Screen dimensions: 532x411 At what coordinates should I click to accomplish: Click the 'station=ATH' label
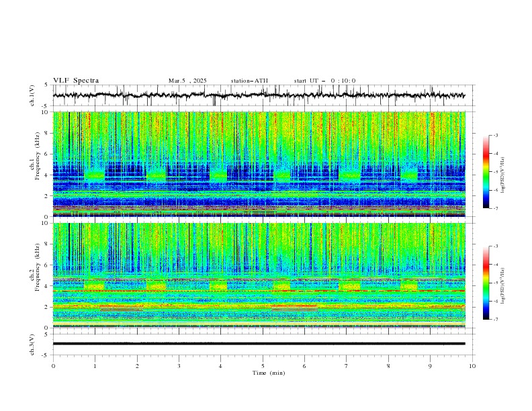(x=249, y=81)
